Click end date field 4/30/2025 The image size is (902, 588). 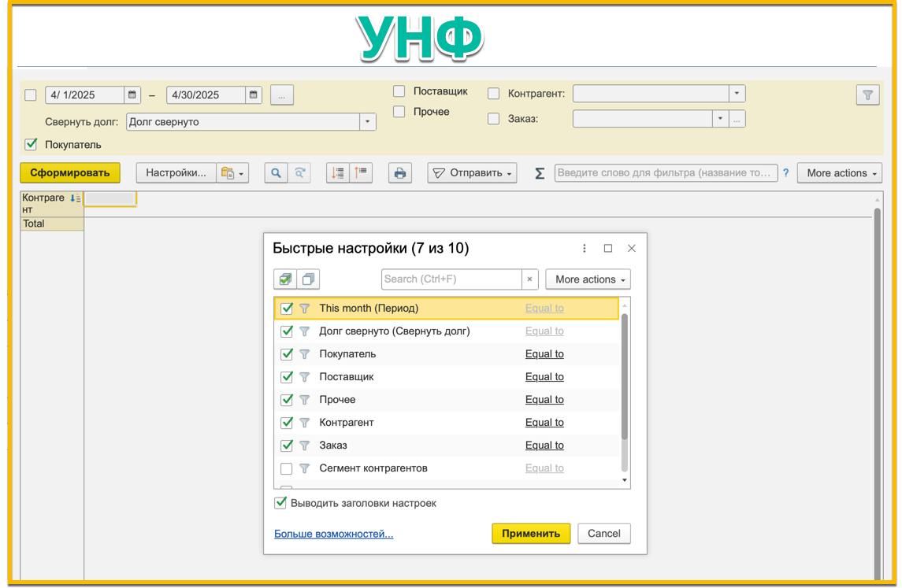click(x=206, y=94)
